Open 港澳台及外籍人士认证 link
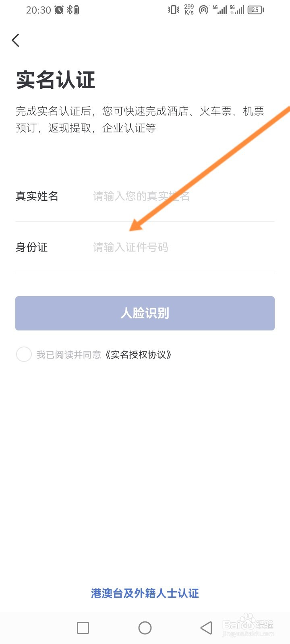The width and height of the screenshot is (290, 644). click(x=145, y=593)
